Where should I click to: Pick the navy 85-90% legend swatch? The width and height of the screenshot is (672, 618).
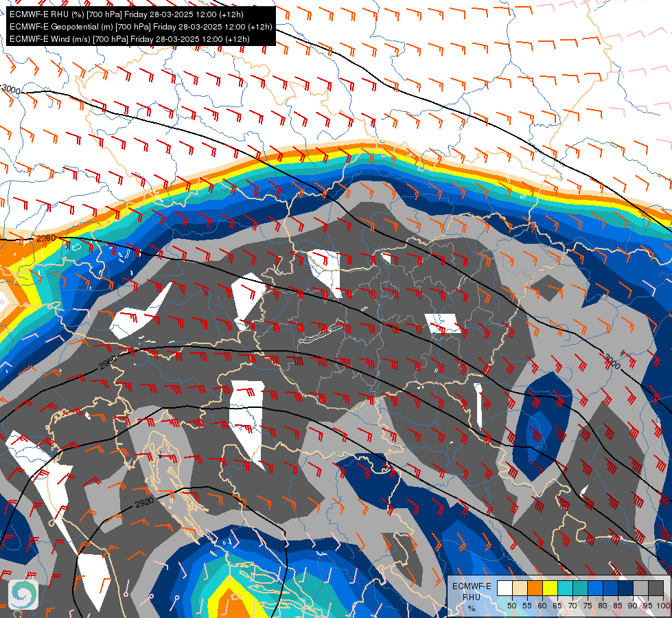[626, 588]
